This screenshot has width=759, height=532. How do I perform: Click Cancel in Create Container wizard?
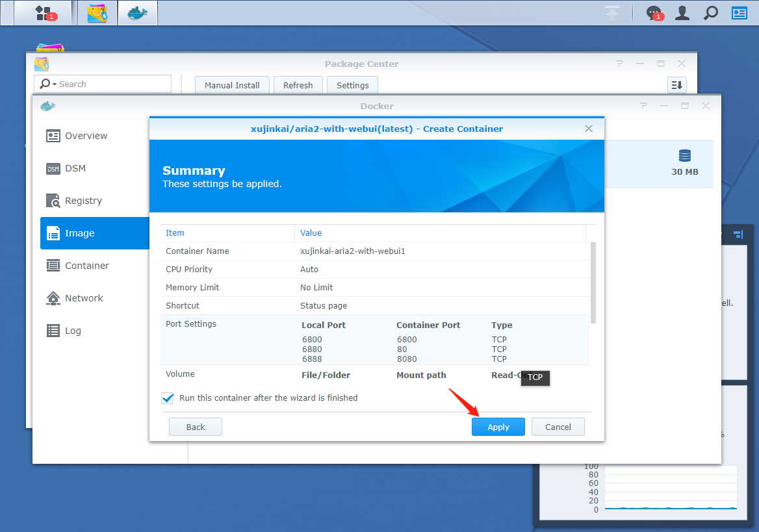point(558,427)
